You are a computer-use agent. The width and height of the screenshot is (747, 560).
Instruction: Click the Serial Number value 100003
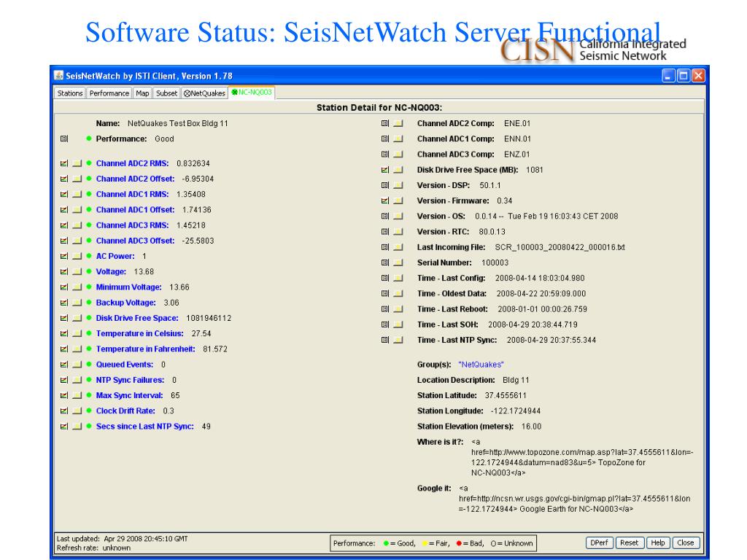495,262
